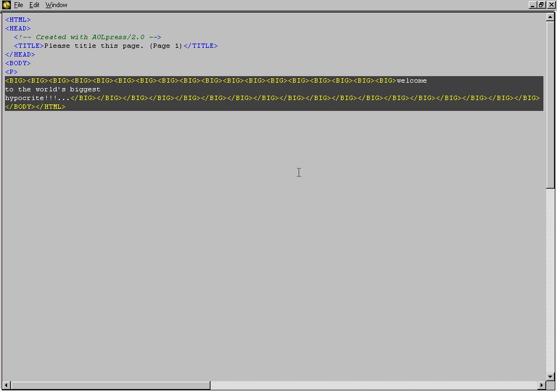Click the vertical scrollbar down arrow
This screenshot has height=392, width=557.
pos(550,376)
